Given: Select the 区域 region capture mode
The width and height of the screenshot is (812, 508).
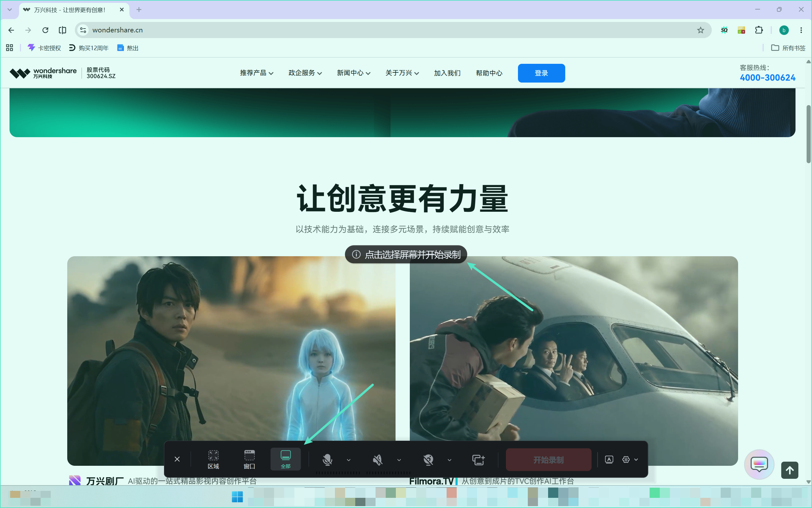Looking at the screenshot, I should click(213, 459).
